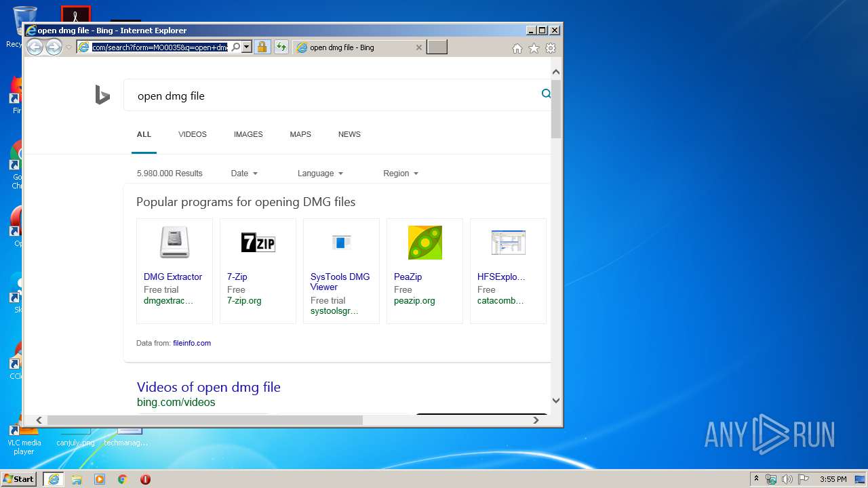Expand the Date filter dropdown
This screenshot has width=868, height=488.
244,174
